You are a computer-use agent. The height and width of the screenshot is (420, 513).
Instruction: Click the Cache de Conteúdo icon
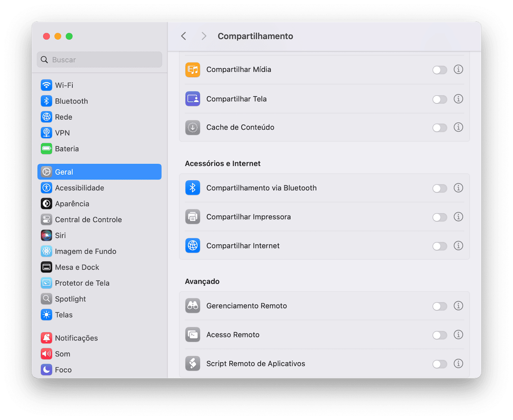[193, 127]
